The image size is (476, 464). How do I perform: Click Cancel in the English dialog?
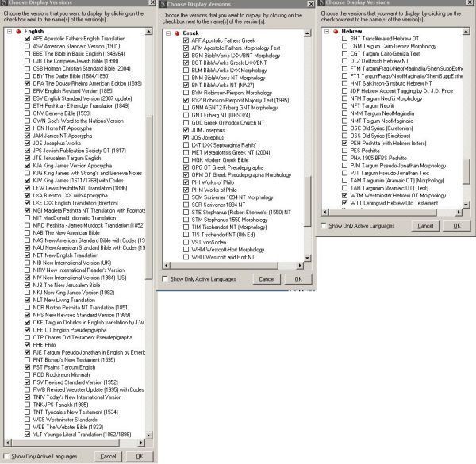pyautogui.click(x=108, y=456)
